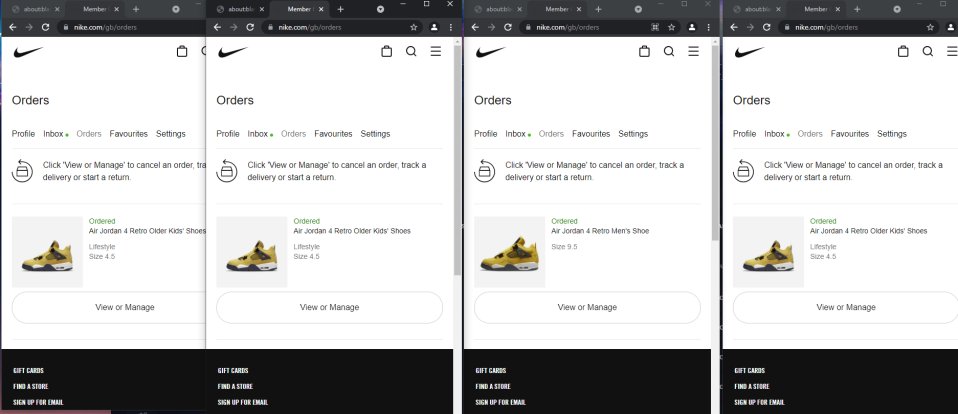
Task: Reload the page in the leftmost window
Action: tap(45, 27)
